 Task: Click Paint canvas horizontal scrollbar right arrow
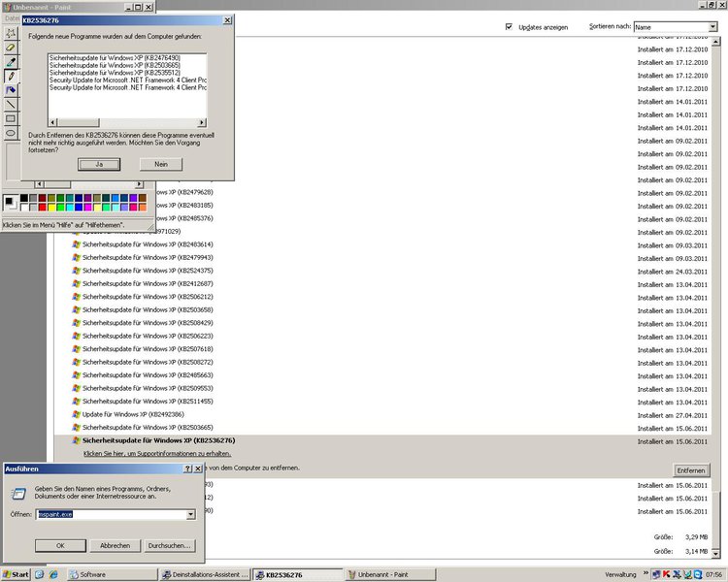[x=139, y=184]
